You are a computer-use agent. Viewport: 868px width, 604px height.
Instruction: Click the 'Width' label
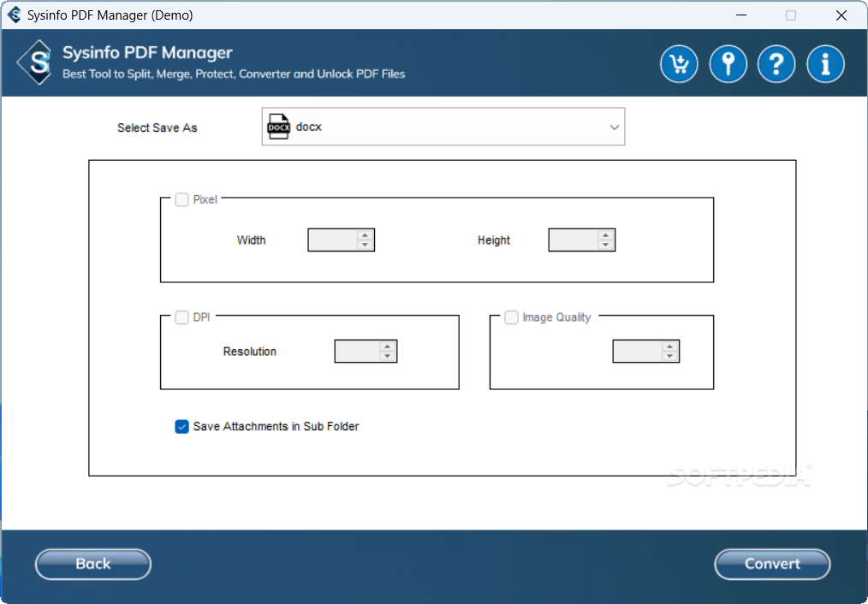tap(252, 240)
